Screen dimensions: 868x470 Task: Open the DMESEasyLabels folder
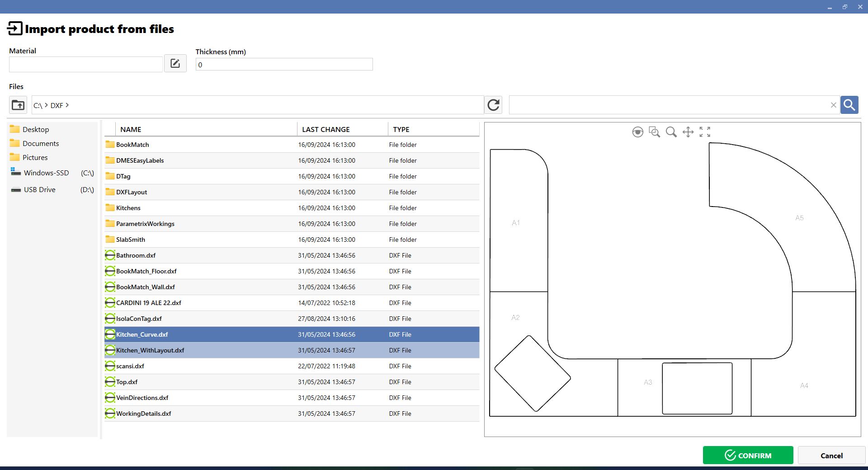point(292,160)
